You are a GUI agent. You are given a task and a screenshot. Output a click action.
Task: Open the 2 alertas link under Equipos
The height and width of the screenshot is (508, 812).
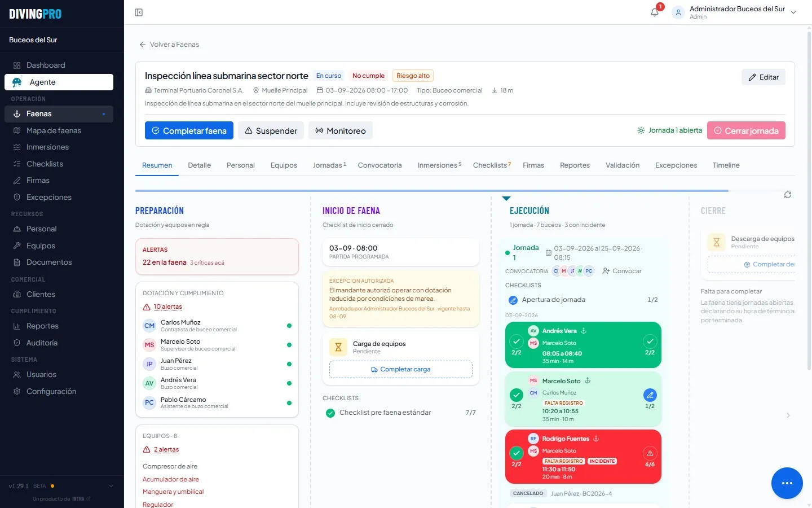(x=166, y=450)
